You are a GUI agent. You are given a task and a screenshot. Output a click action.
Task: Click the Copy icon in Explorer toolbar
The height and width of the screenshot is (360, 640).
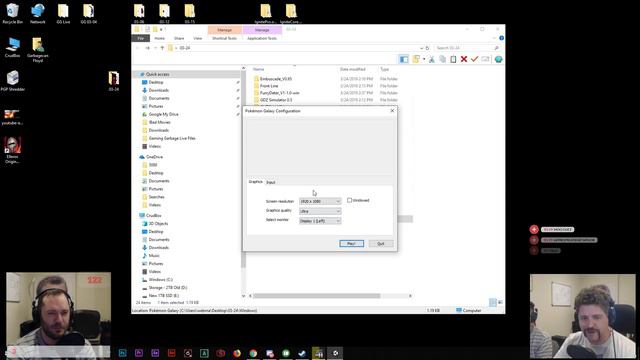pos(442,59)
